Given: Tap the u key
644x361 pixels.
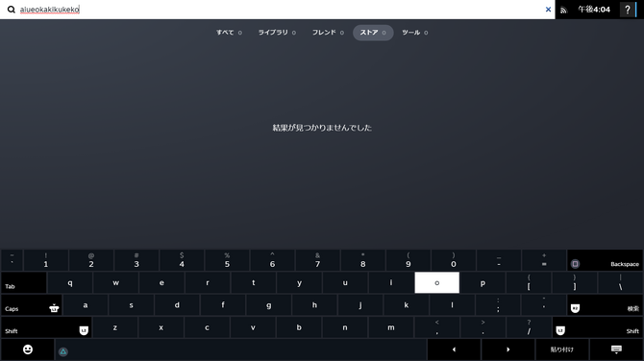Looking at the screenshot, I should click(x=345, y=282).
